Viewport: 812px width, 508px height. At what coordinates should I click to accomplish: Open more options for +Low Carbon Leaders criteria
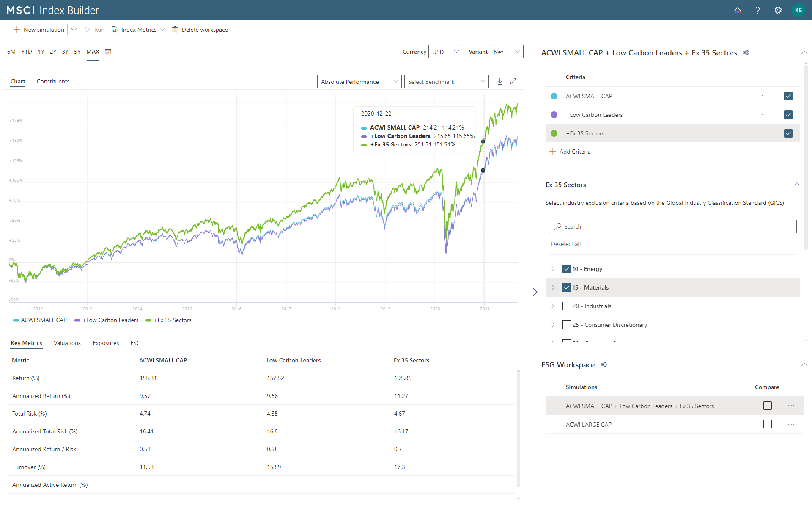763,115
